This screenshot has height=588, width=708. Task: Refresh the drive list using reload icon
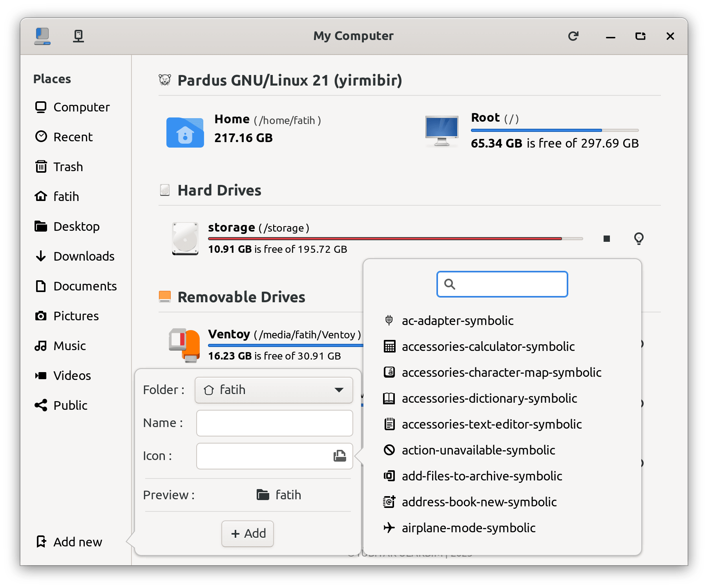(573, 36)
